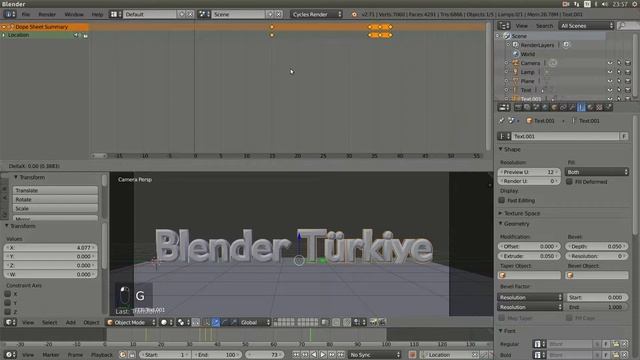This screenshot has height=360, width=640.
Task: Open the Help menu
Action: point(97,14)
